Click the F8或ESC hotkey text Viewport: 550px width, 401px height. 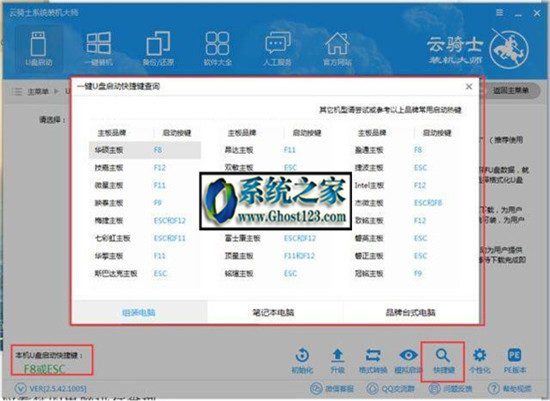coord(45,369)
